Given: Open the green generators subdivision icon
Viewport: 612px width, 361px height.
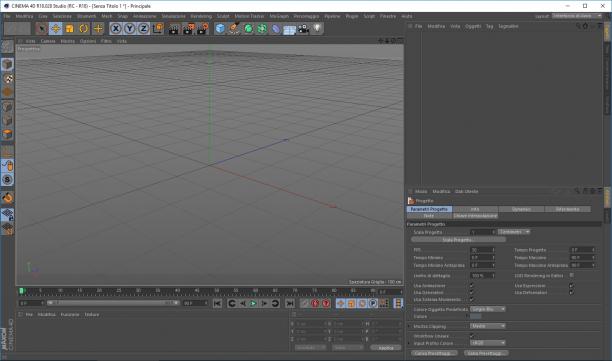Looking at the screenshot, I should click(x=248, y=28).
